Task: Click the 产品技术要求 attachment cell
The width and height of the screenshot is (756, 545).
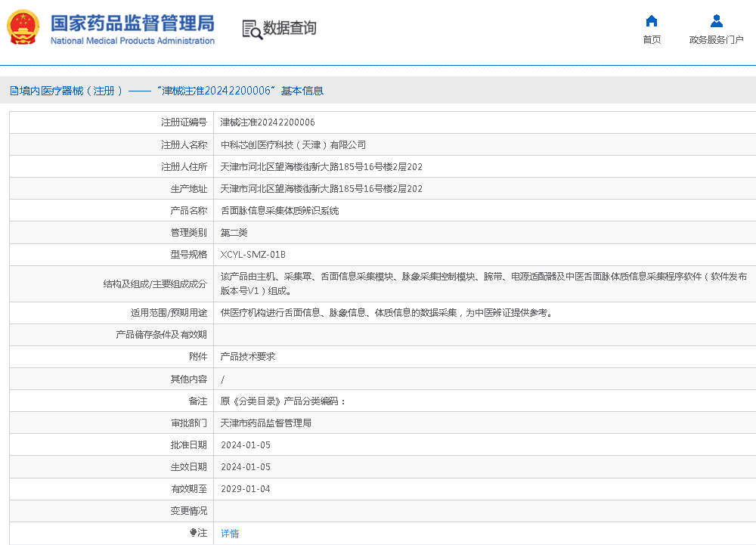Action: (x=247, y=356)
